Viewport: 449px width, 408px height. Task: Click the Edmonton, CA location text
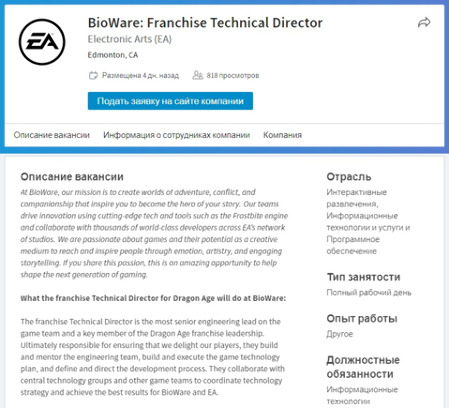pyautogui.click(x=113, y=55)
